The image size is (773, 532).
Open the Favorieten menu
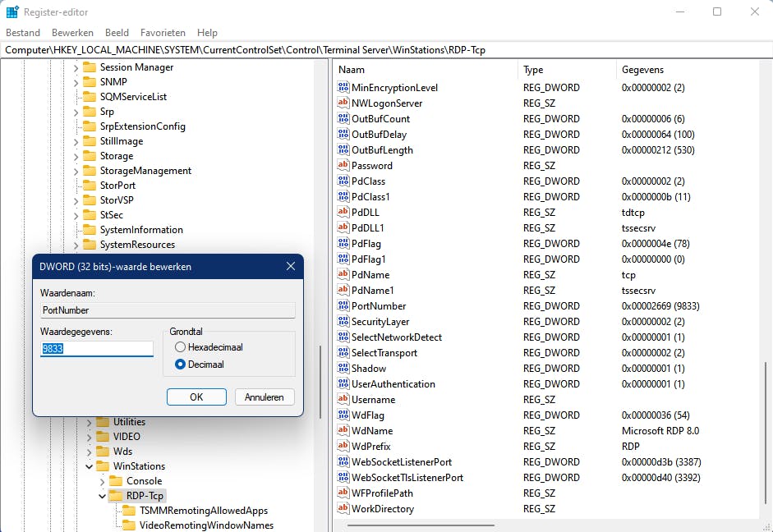[163, 33]
